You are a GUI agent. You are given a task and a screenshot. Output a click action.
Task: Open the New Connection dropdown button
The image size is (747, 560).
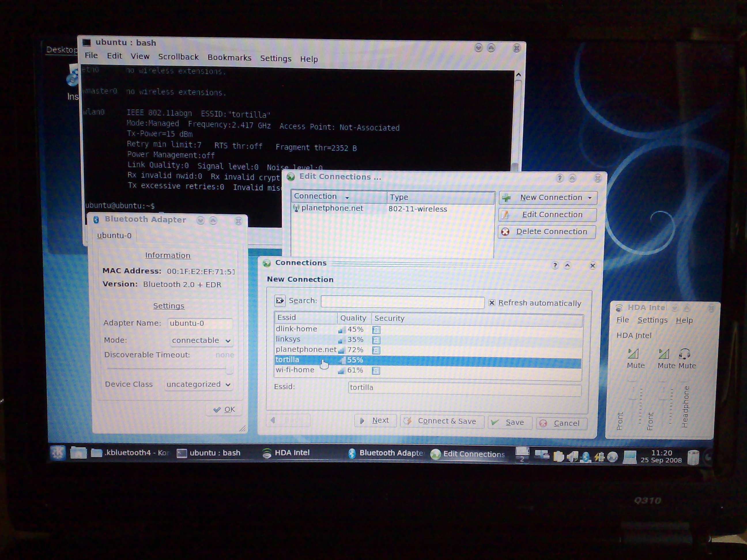pos(548,197)
